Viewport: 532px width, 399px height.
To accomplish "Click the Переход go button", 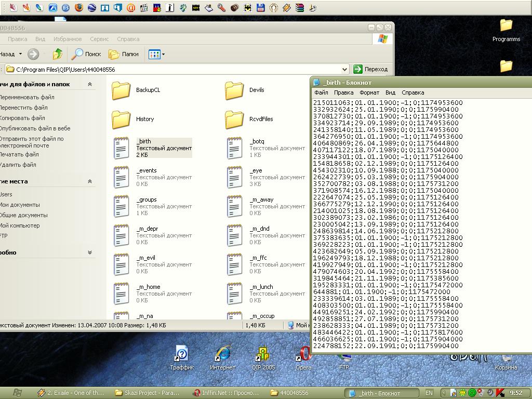I will [371, 69].
